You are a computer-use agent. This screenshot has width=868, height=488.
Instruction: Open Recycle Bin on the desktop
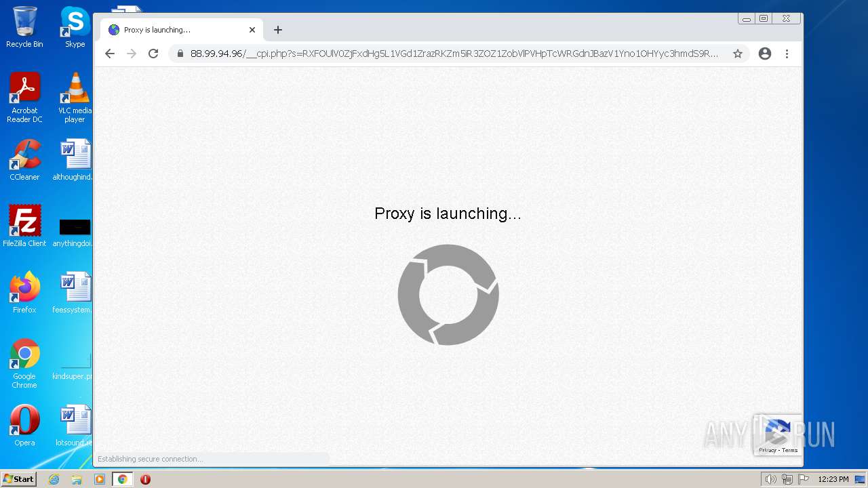(x=24, y=27)
